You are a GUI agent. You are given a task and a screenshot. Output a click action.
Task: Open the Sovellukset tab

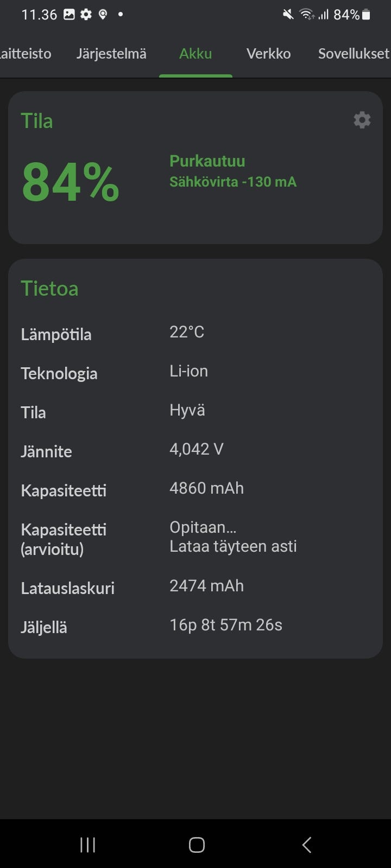point(353,54)
